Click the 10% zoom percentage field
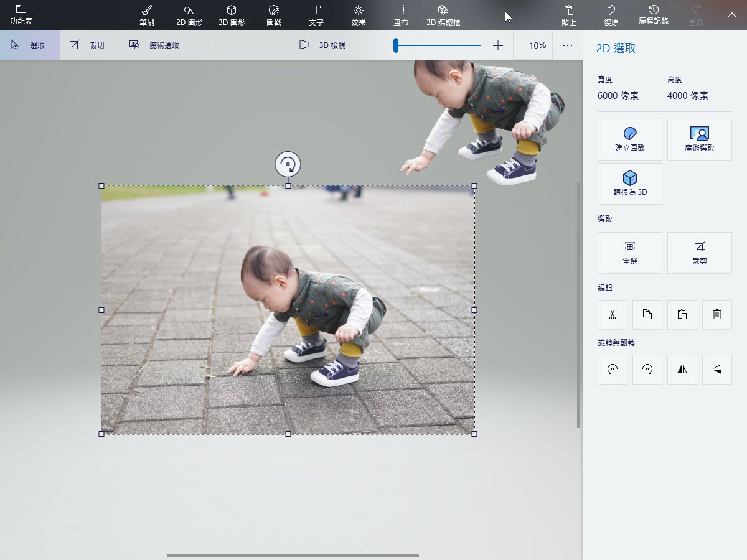 pos(537,45)
